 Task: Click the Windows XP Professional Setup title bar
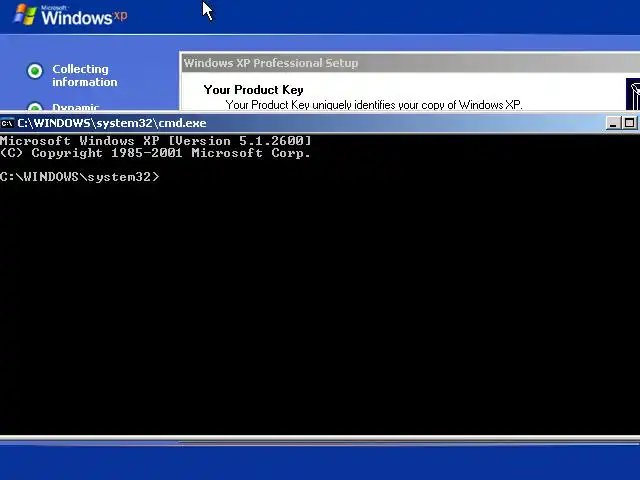[410, 63]
